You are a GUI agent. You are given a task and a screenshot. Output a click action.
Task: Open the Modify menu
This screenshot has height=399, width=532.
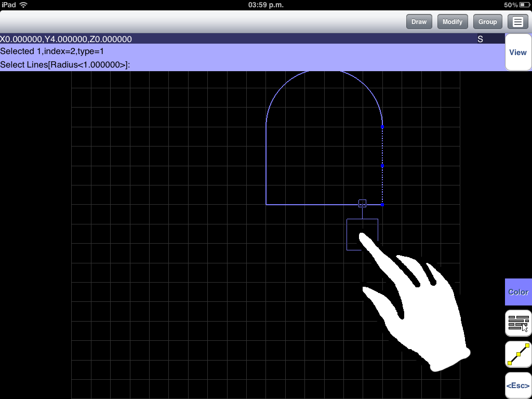coord(453,22)
